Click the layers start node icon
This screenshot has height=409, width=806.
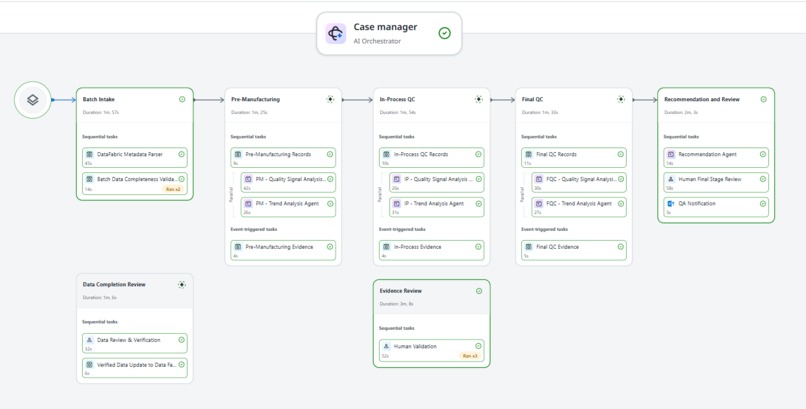coord(32,100)
